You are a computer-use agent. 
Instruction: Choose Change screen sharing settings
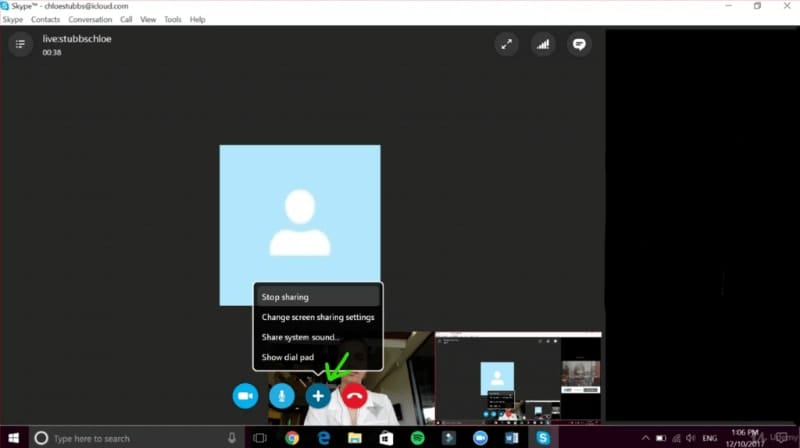(317, 317)
